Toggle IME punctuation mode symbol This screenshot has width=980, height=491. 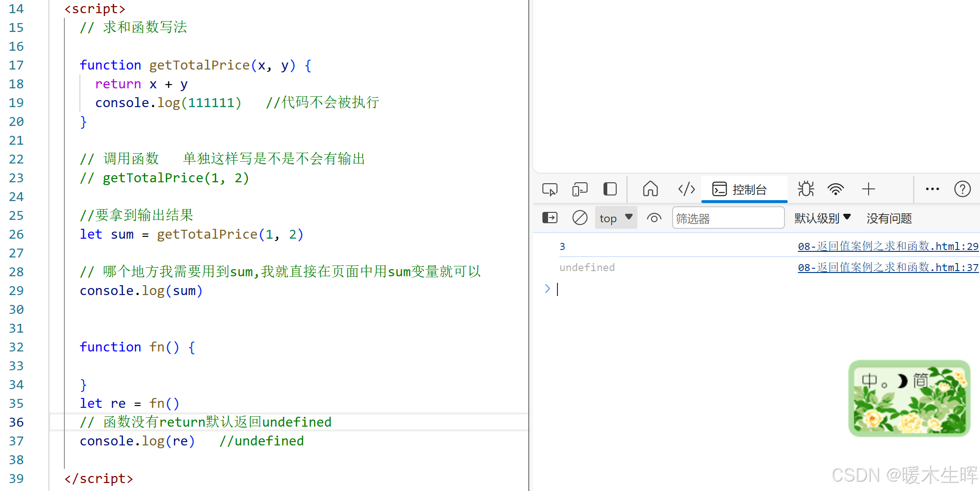(885, 385)
